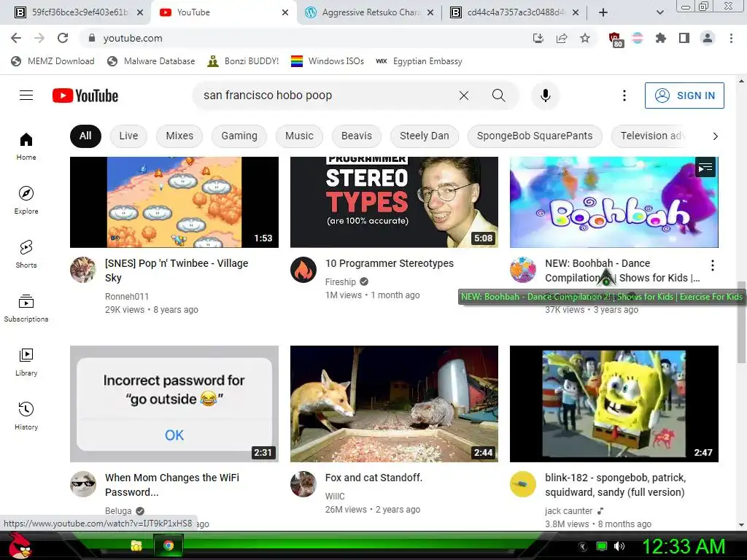
Task: Open Subscriptions in the sidebar
Action: point(26,308)
